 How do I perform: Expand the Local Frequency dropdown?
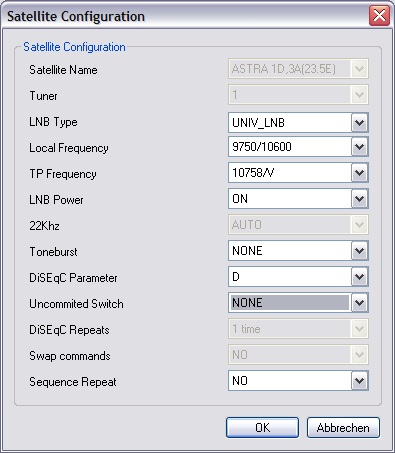pos(359,147)
